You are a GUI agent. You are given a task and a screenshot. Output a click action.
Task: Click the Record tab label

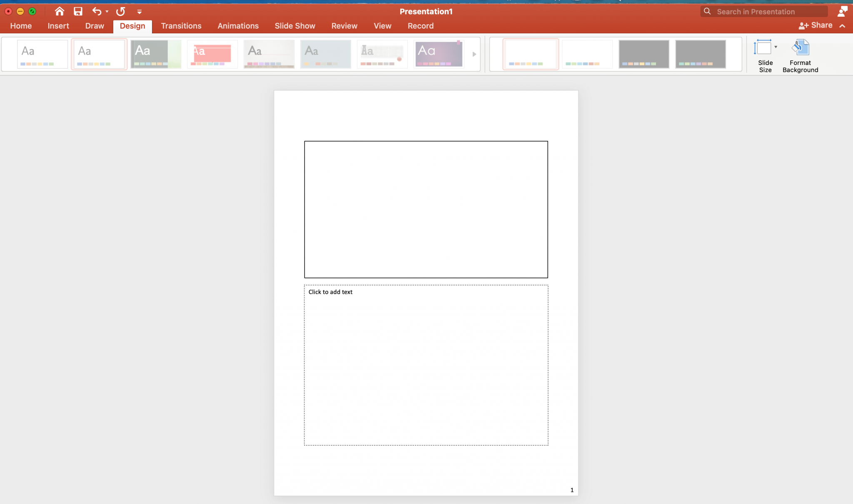(420, 25)
